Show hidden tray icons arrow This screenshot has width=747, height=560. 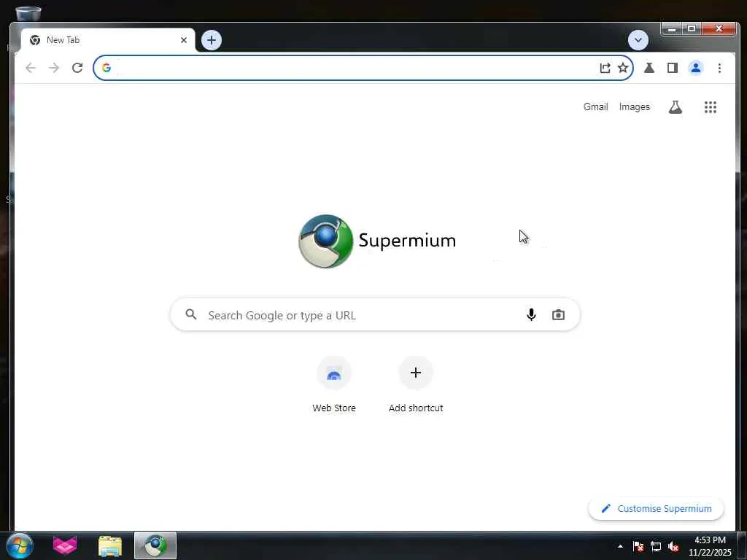point(620,546)
